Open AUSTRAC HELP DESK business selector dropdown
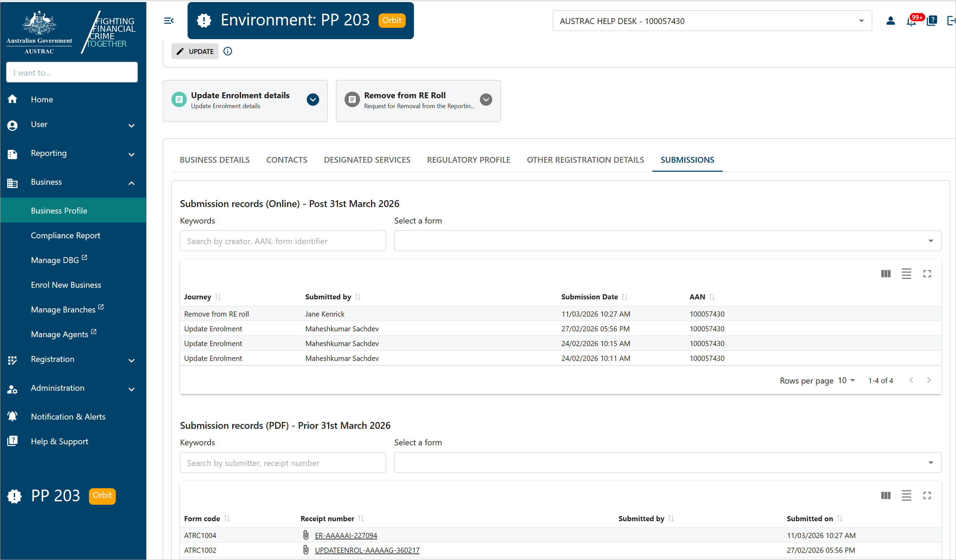Screen dimensions: 956x560 [x=861, y=21]
